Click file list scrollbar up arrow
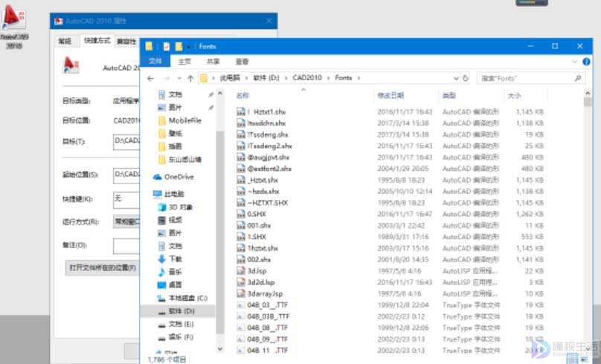The height and width of the screenshot is (364, 601). pos(588,93)
